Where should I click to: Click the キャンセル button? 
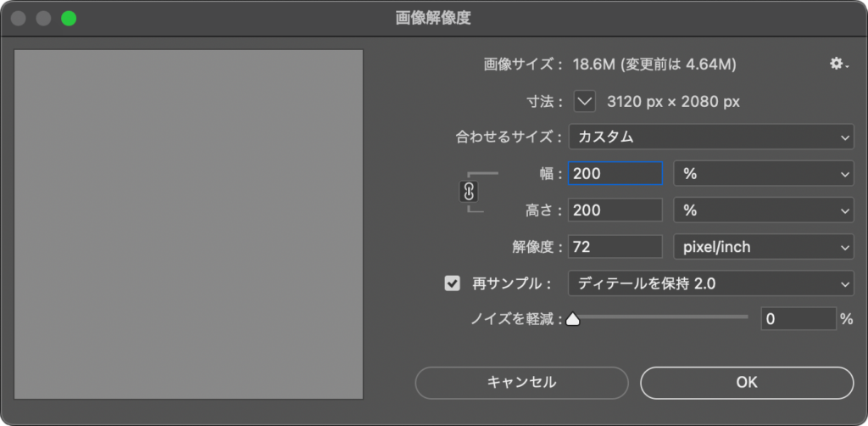(521, 382)
